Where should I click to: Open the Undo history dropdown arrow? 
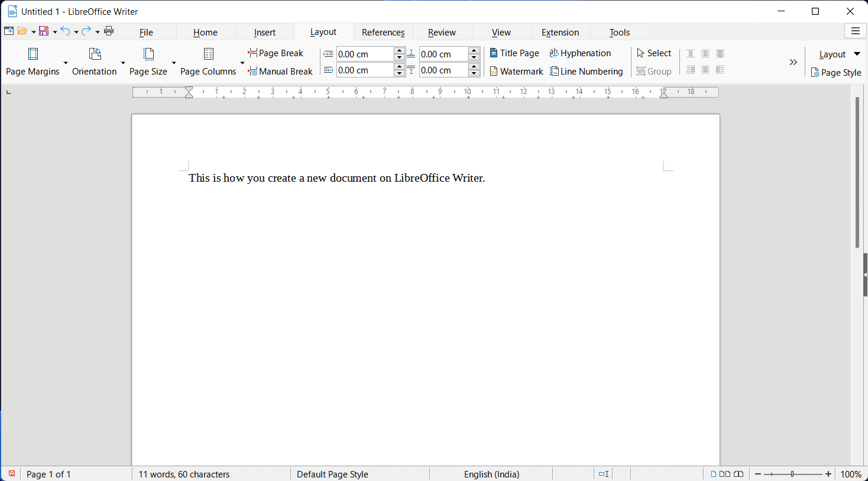76,32
